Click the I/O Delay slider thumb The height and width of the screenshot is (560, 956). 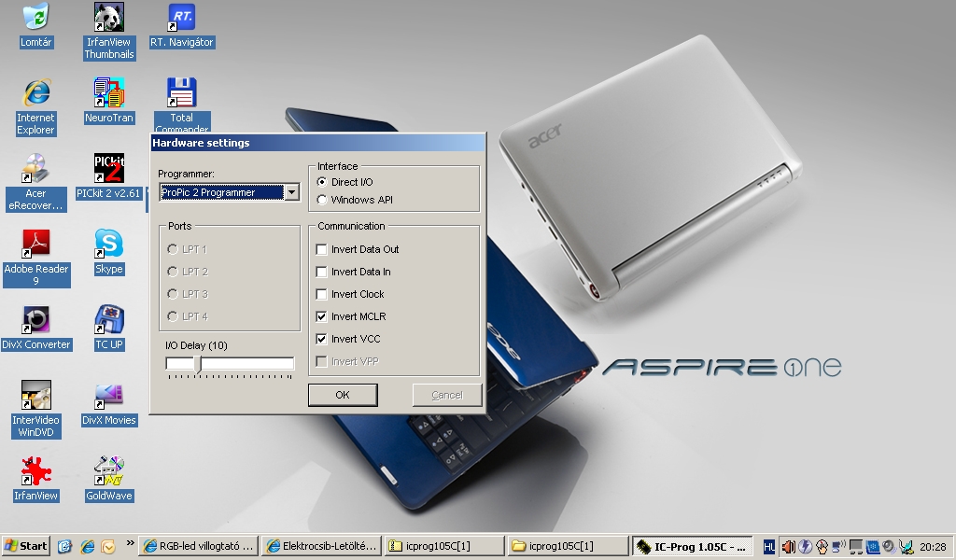click(x=198, y=364)
